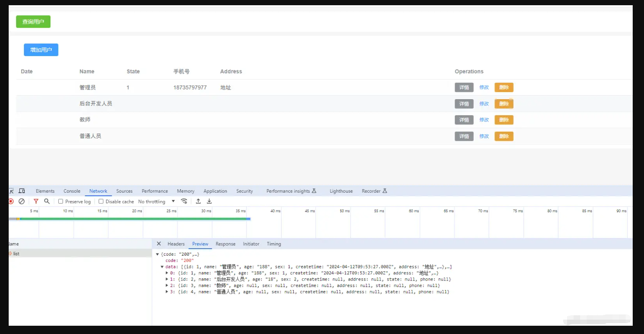Close the request details pane
The width and height of the screenshot is (644, 334).
[x=159, y=244]
